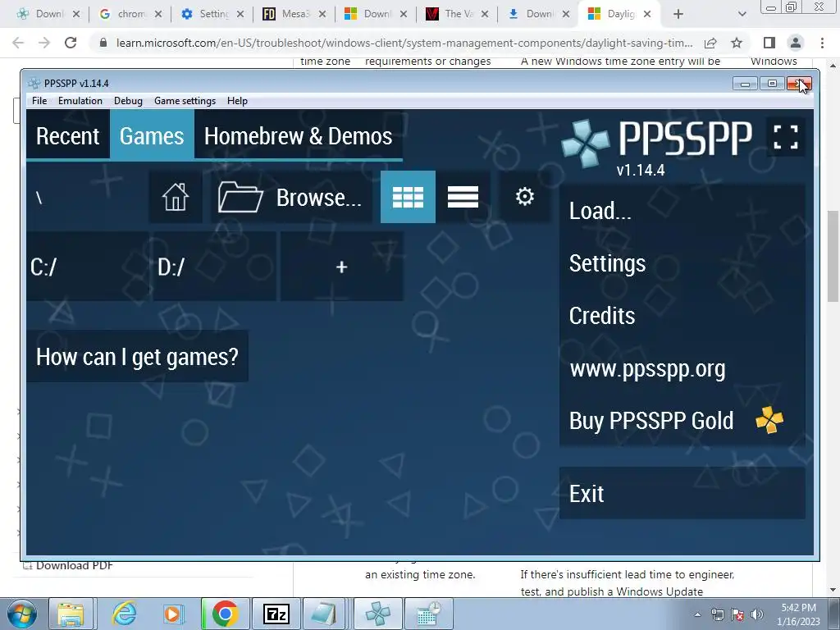Open the File menu in PPSSPP
Image resolution: width=840 pixels, height=630 pixels.
coord(39,101)
